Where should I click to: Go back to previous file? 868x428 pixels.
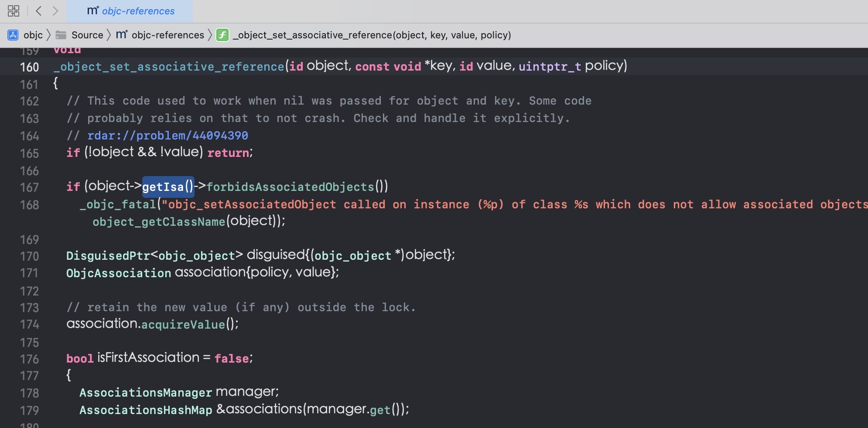click(x=38, y=11)
